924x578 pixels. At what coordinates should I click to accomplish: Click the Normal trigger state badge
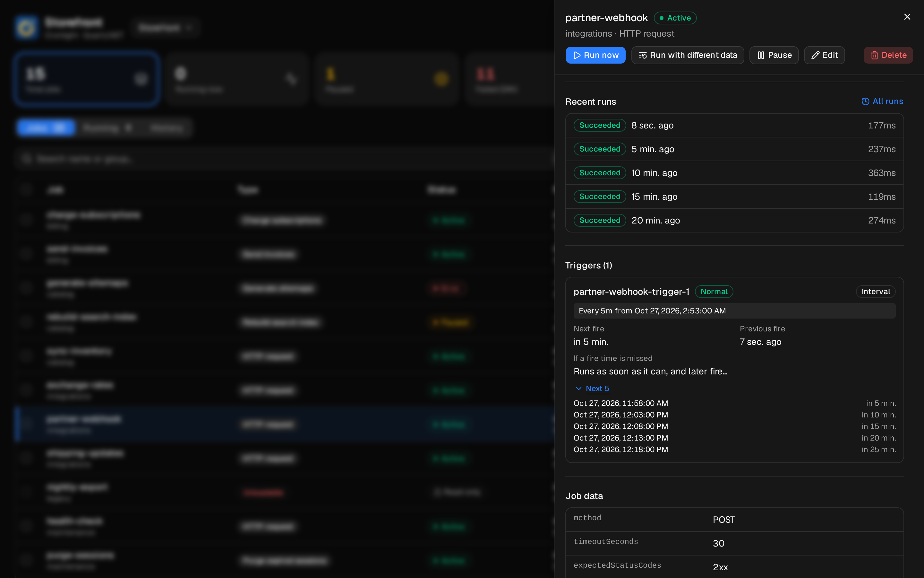point(714,292)
